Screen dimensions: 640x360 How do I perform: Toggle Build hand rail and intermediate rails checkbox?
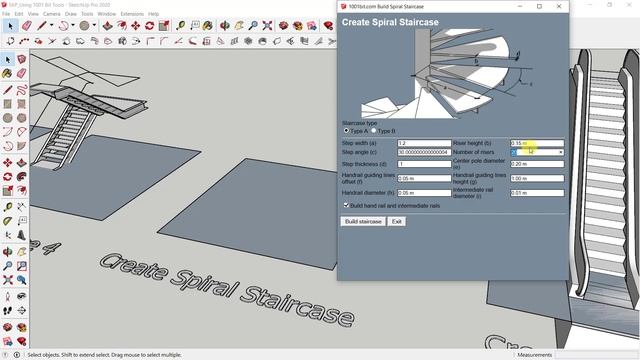[x=346, y=205]
